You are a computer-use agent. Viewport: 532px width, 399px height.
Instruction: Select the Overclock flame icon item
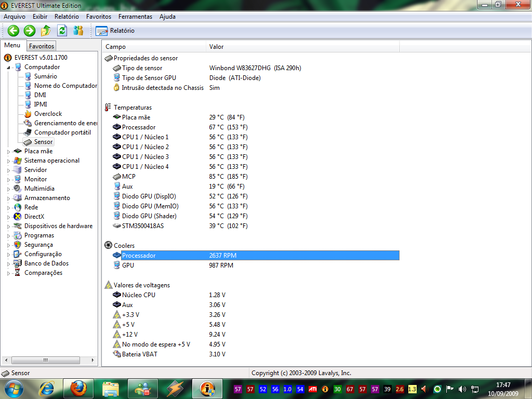(28, 114)
